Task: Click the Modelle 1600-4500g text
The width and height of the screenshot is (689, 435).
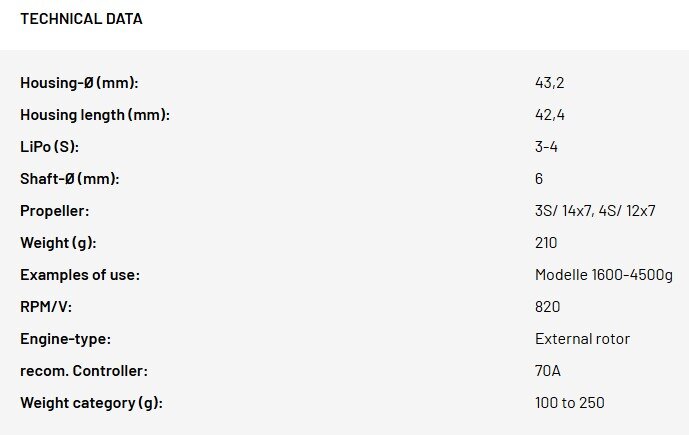Action: [604, 275]
